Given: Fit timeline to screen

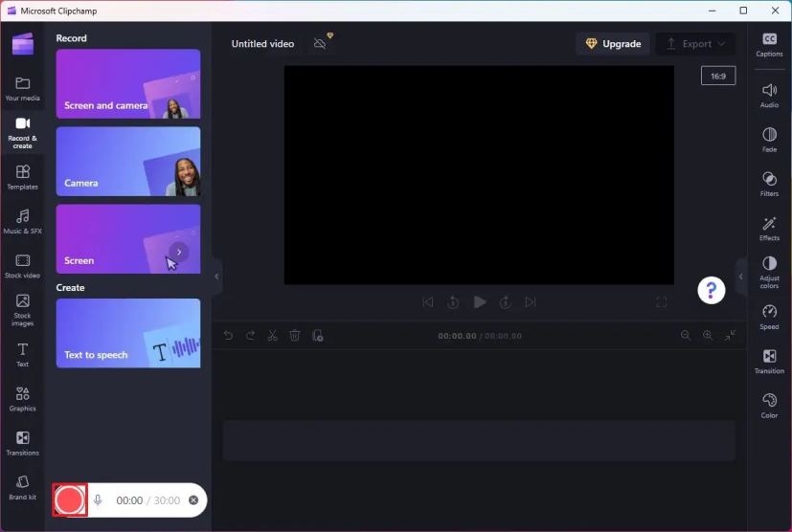Looking at the screenshot, I should tap(730, 335).
